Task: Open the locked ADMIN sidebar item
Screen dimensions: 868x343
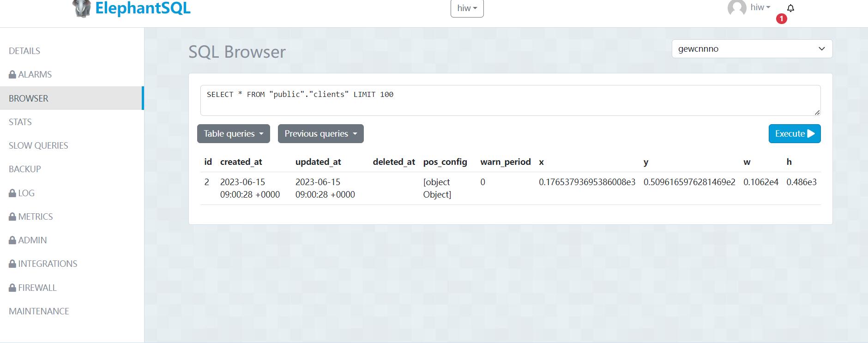Action: 28,240
